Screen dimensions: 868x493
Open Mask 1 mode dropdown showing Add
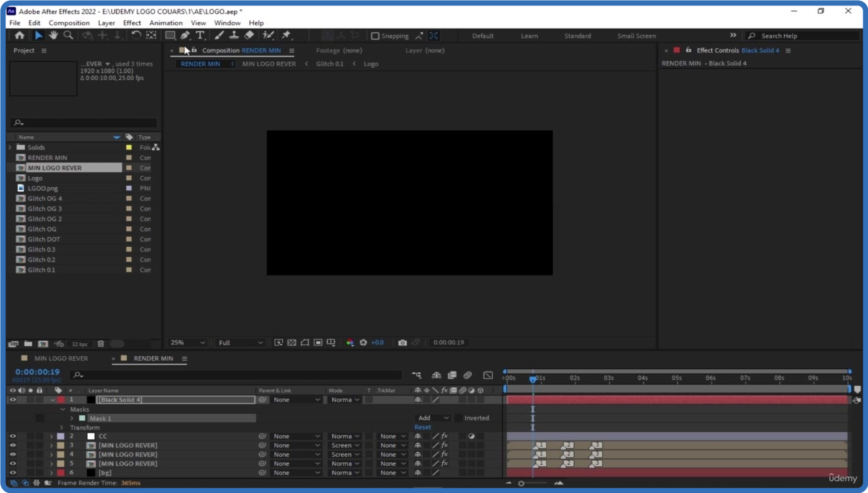pyautogui.click(x=434, y=419)
